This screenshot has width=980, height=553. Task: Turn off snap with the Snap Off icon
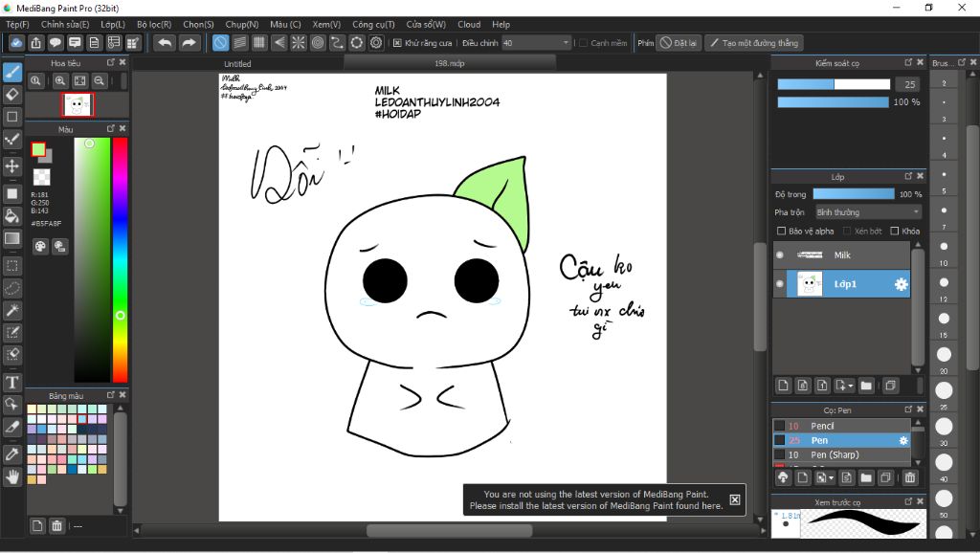(220, 42)
